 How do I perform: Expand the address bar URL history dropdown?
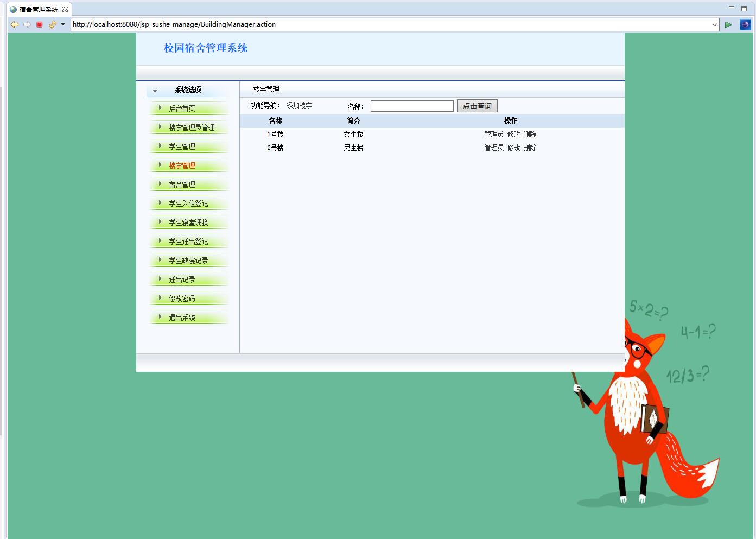715,24
